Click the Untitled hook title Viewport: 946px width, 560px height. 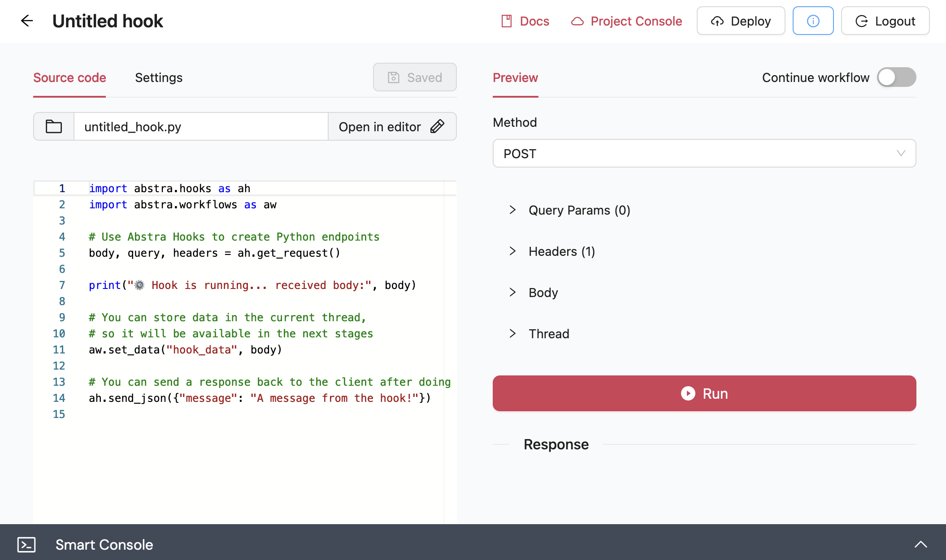pos(108,21)
